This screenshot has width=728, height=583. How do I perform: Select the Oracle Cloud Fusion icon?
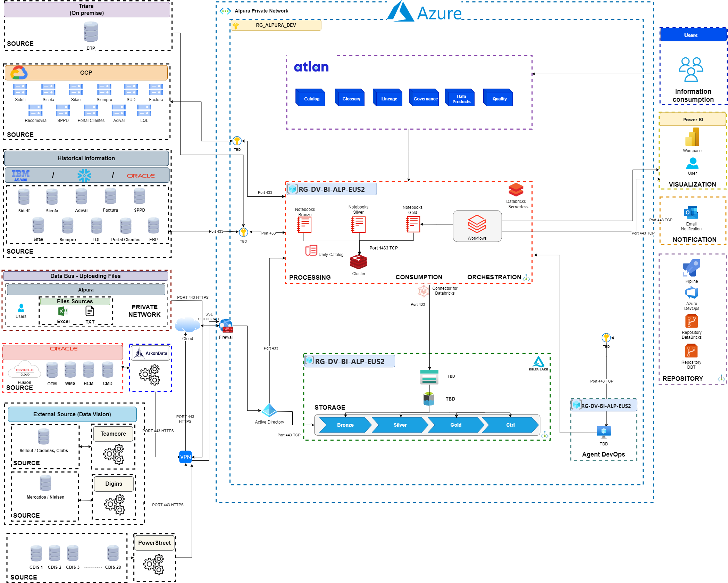[24, 370]
